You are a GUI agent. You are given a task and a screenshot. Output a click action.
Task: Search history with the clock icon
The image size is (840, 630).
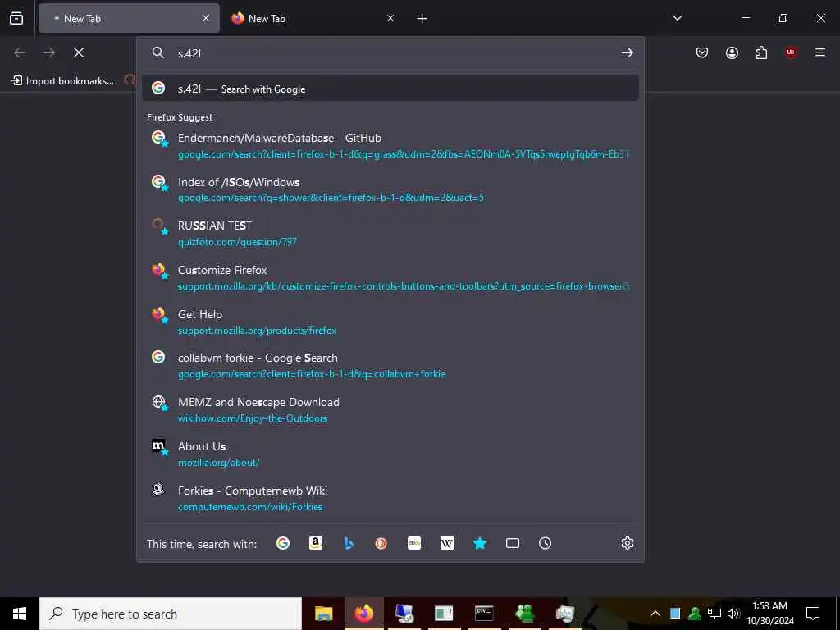coord(545,543)
